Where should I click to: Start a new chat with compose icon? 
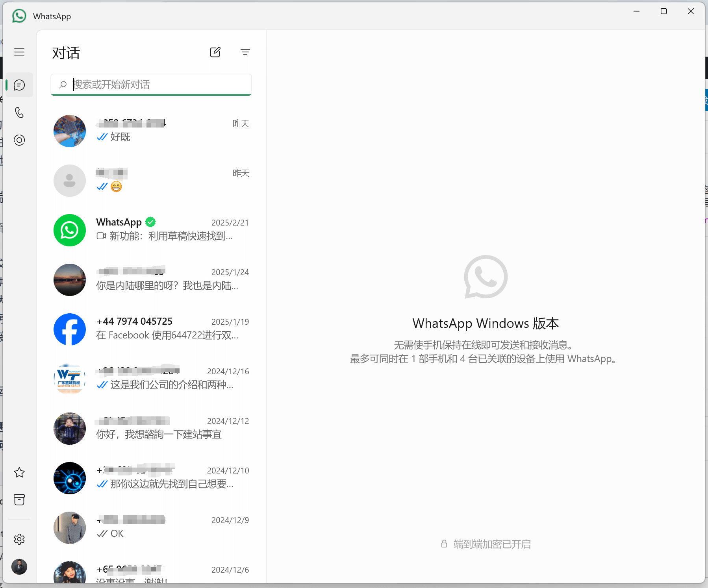coord(215,52)
